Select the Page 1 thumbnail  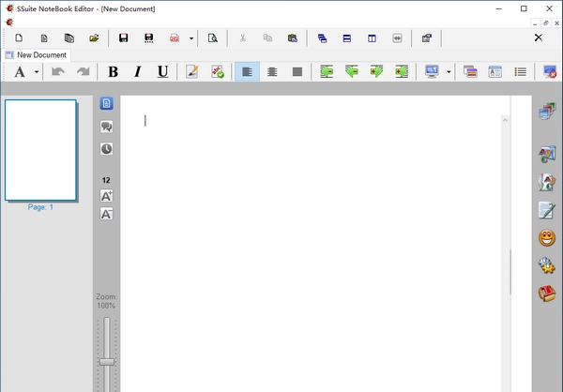(40, 150)
